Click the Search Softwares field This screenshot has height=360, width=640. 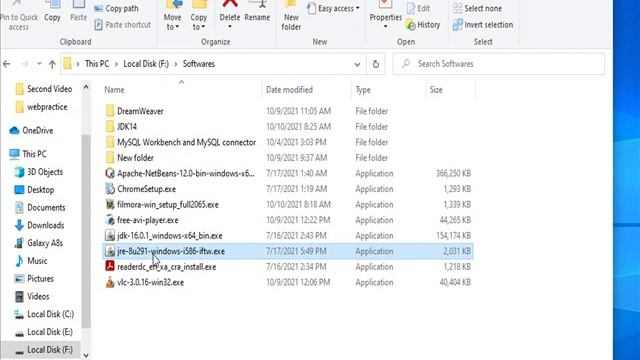point(498,64)
